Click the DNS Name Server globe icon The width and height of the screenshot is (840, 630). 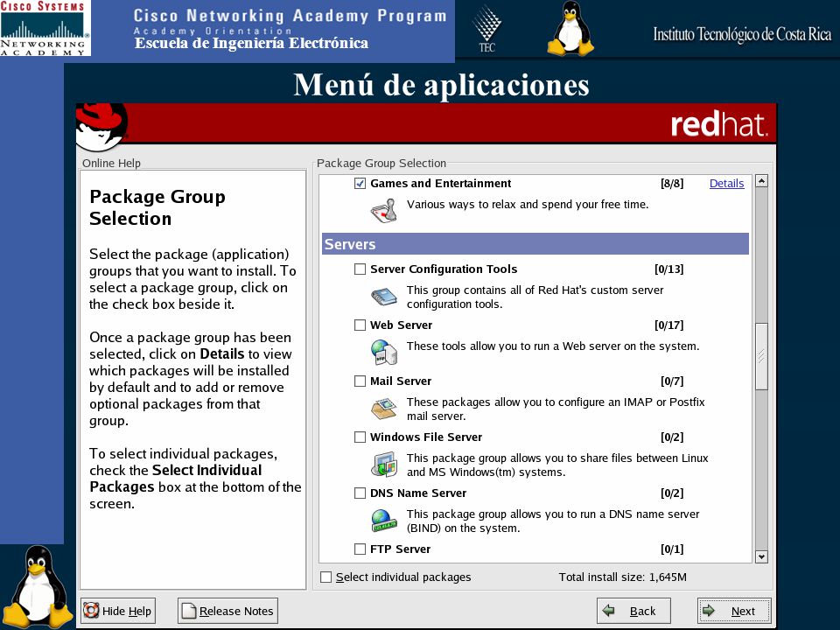coord(384,520)
